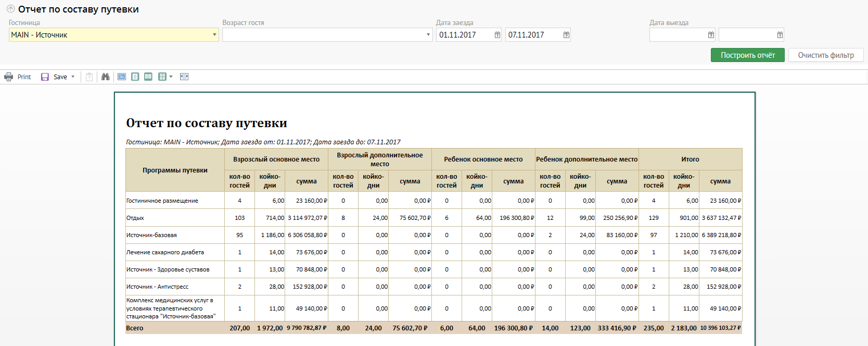Open multiple pages view dropdown arrow
The width and height of the screenshot is (868, 346).
point(171,77)
